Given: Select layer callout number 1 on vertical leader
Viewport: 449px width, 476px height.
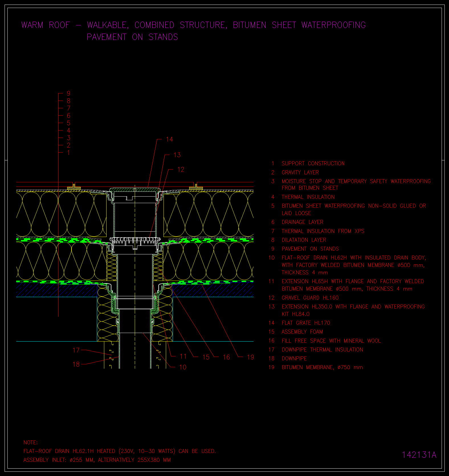Looking at the screenshot, I should click(x=68, y=153).
